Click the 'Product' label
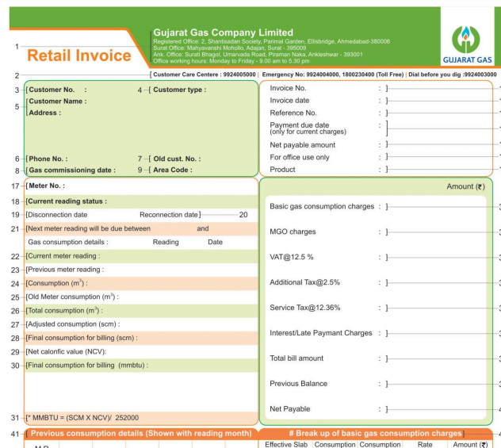 tap(282, 170)
